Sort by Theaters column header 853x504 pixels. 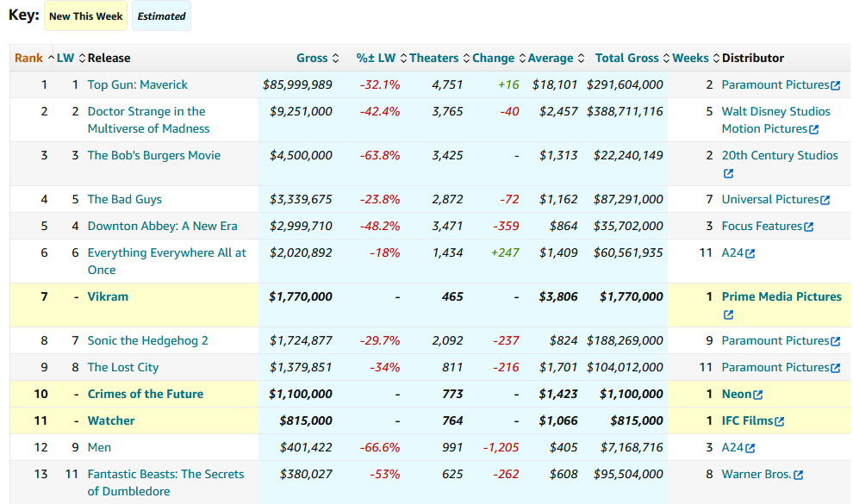point(439,59)
